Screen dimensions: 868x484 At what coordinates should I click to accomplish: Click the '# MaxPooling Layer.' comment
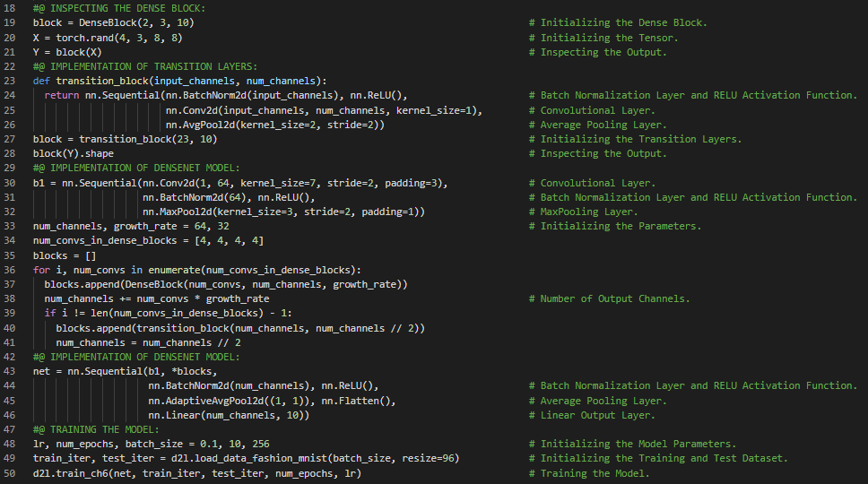(583, 212)
